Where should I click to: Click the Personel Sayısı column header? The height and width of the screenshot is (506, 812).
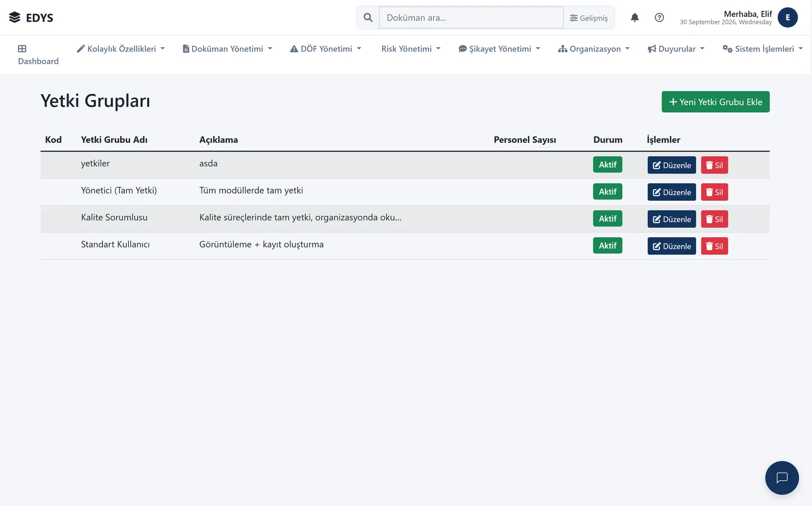525,140
